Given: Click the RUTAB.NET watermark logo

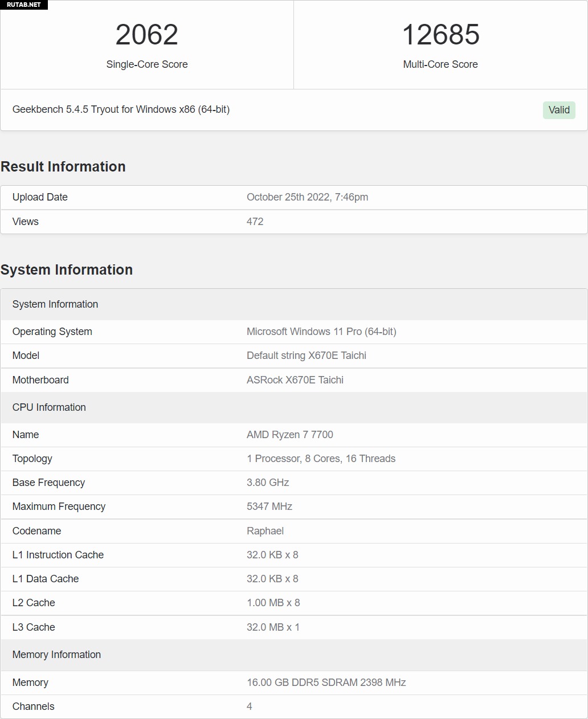Looking at the screenshot, I should click(24, 5).
